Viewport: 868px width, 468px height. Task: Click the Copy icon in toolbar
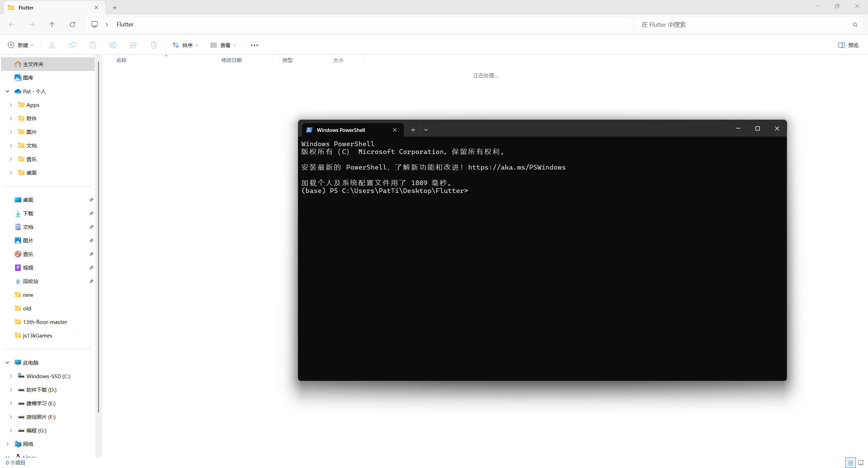(72, 45)
